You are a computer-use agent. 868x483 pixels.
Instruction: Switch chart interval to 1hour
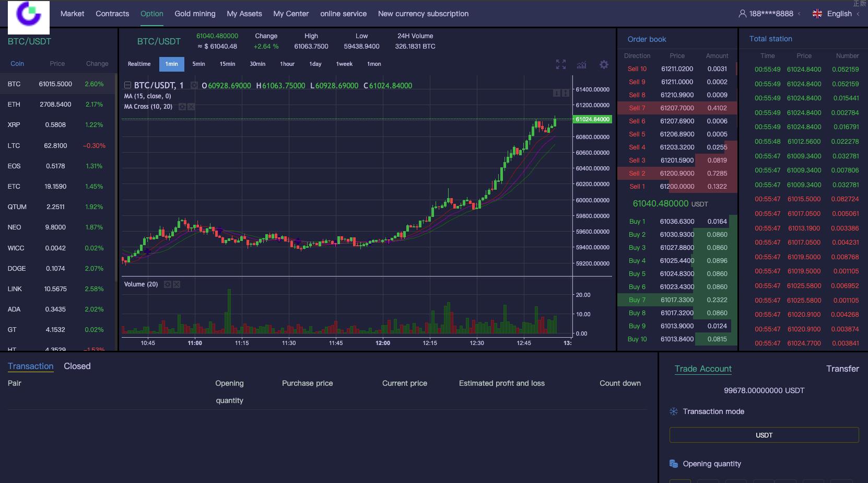(x=287, y=64)
